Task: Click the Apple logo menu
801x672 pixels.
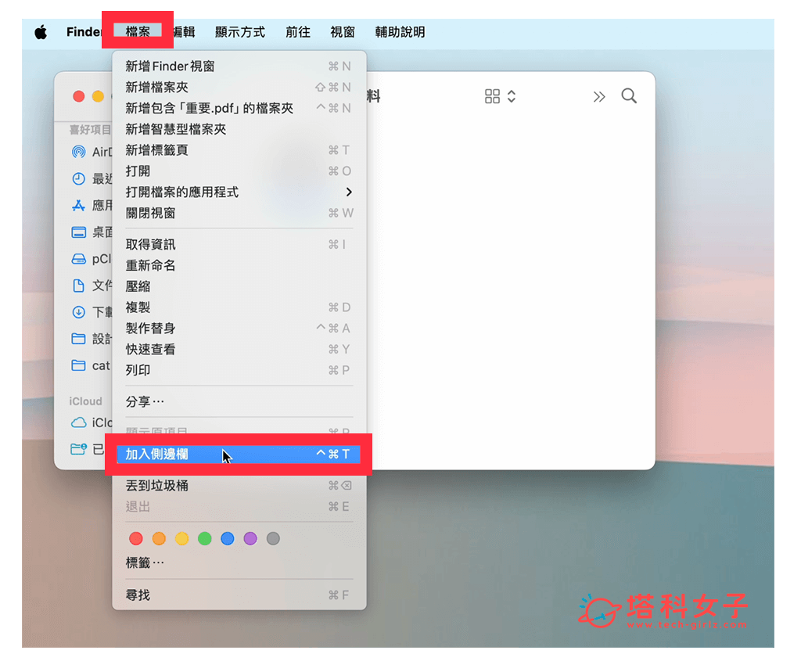Action: (41, 32)
